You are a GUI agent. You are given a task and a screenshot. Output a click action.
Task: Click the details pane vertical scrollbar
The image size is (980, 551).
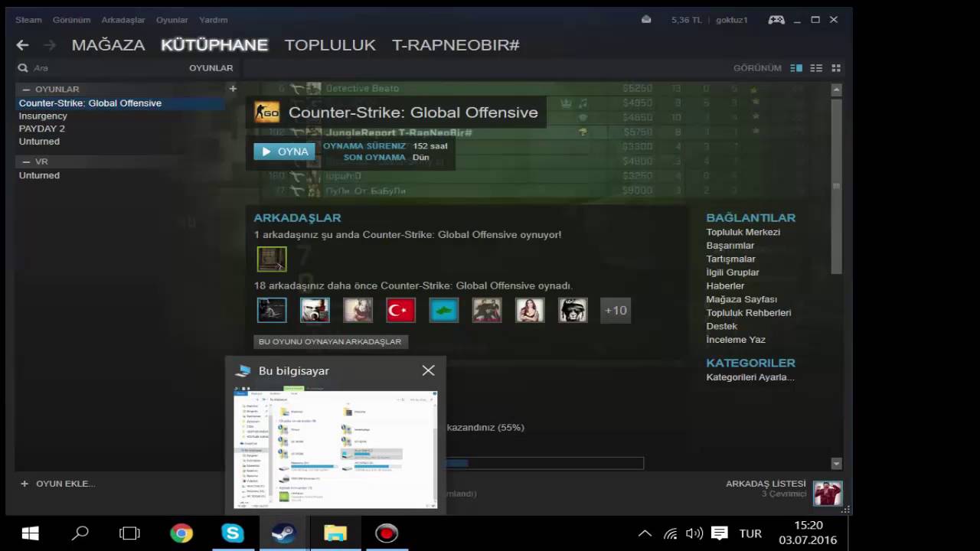pos(836,185)
